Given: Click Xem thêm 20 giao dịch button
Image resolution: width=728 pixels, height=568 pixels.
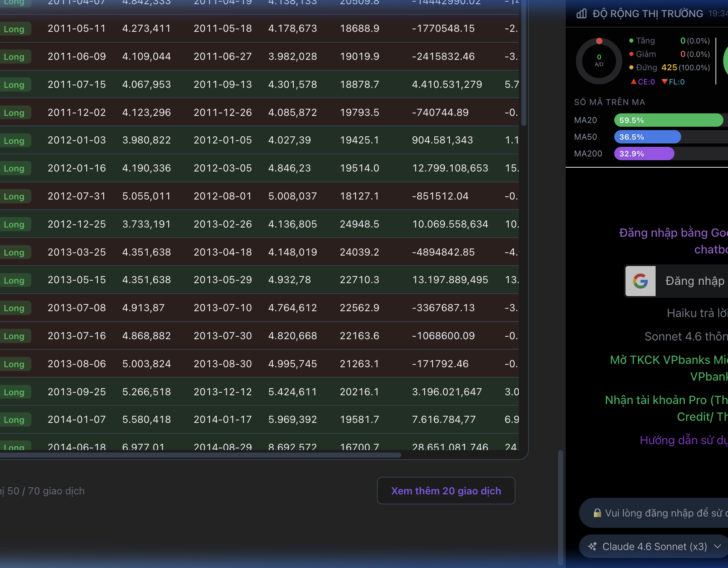Looking at the screenshot, I should click(446, 491).
